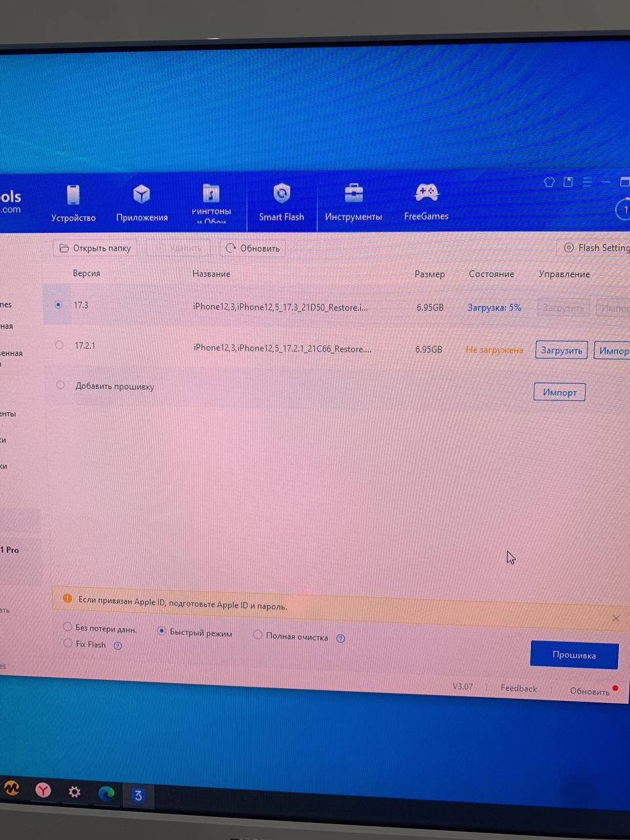This screenshot has height=840, width=630.
Task: Click the iPhone12,3 17.3_21D50 Restore filename
Action: coord(281,306)
